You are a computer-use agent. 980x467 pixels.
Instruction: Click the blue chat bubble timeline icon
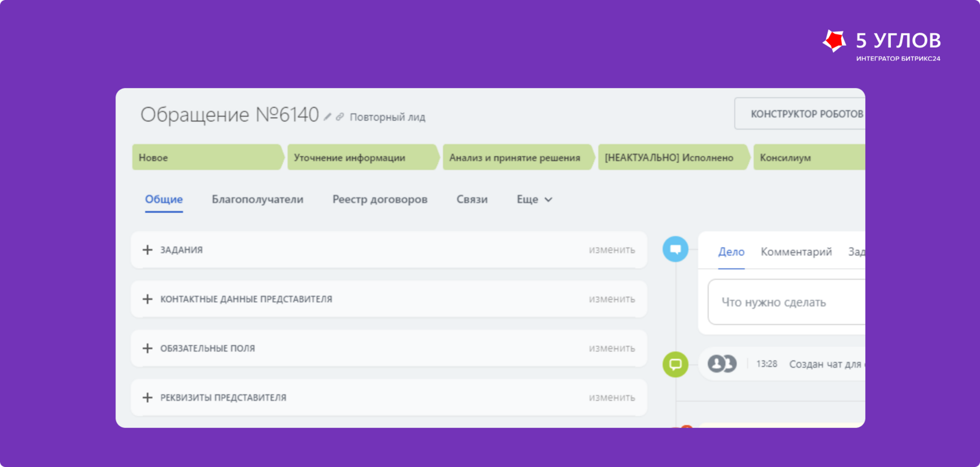(x=675, y=250)
